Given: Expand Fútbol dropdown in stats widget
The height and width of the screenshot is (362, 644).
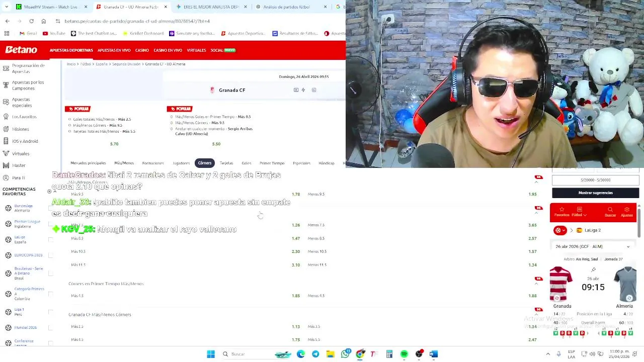Looking at the screenshot, I should point(579,212).
